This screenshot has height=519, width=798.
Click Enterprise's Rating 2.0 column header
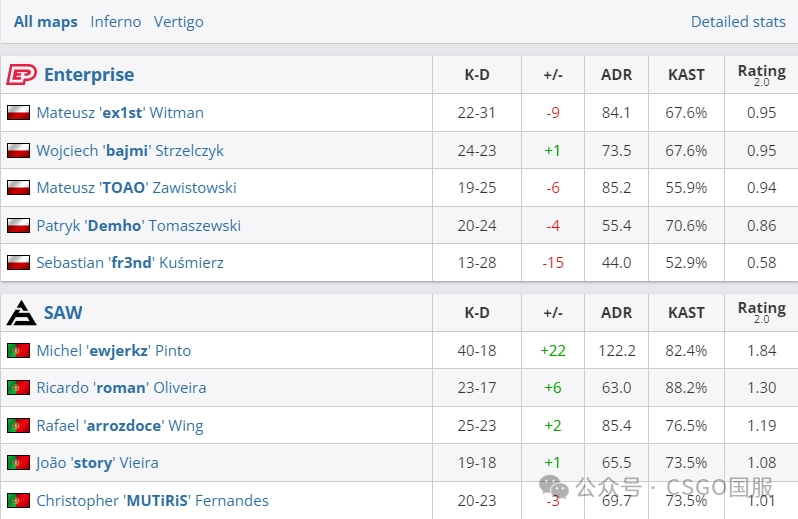(x=761, y=74)
